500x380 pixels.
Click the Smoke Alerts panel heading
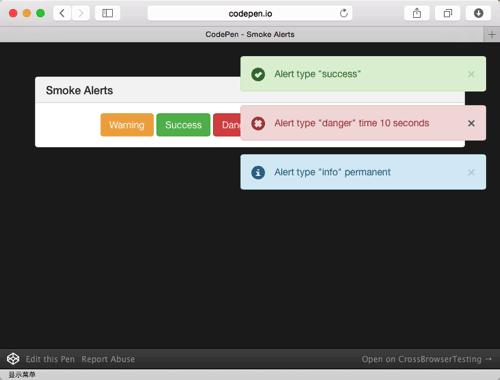[79, 90]
